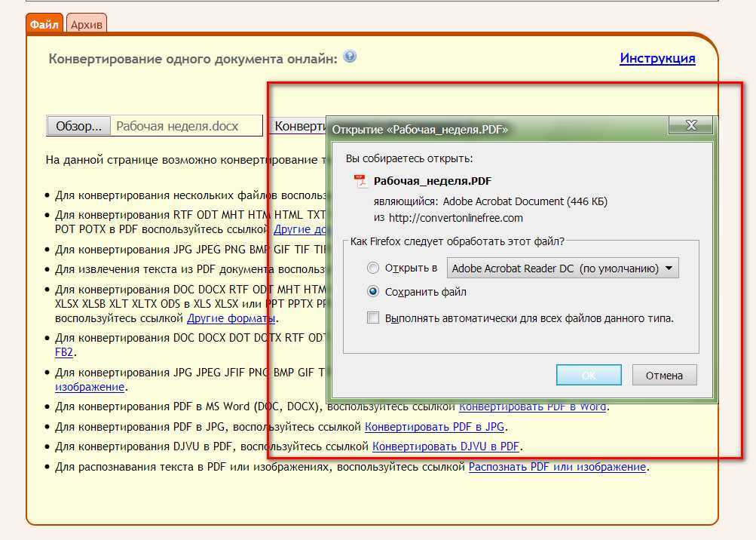Click the 'Отмена' button

664,375
